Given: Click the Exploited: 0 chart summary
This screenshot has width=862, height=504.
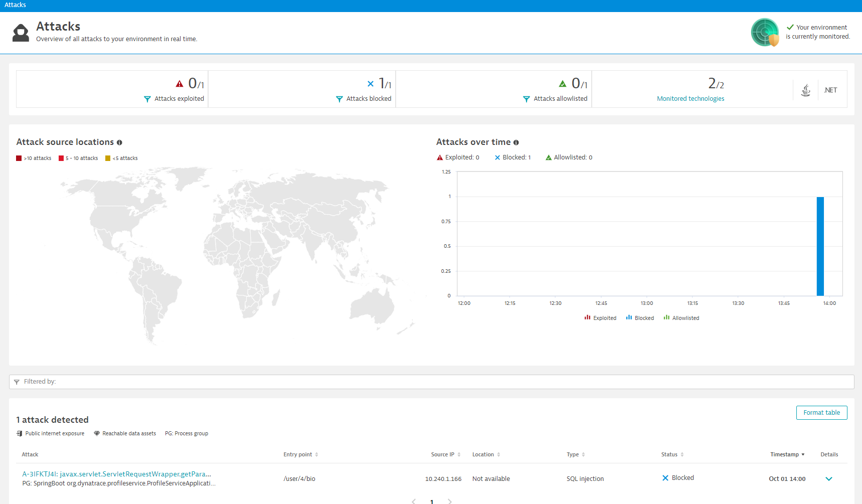Looking at the screenshot, I should pos(458,157).
